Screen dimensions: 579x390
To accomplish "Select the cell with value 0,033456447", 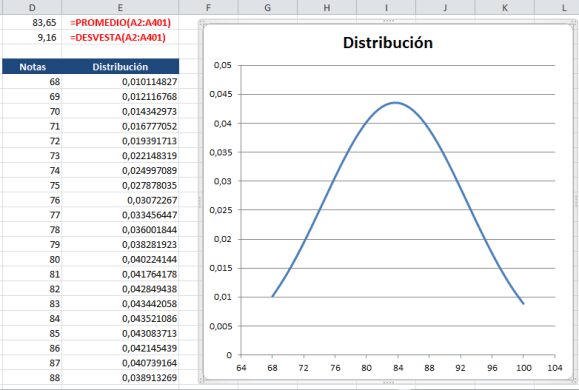I will point(120,215).
